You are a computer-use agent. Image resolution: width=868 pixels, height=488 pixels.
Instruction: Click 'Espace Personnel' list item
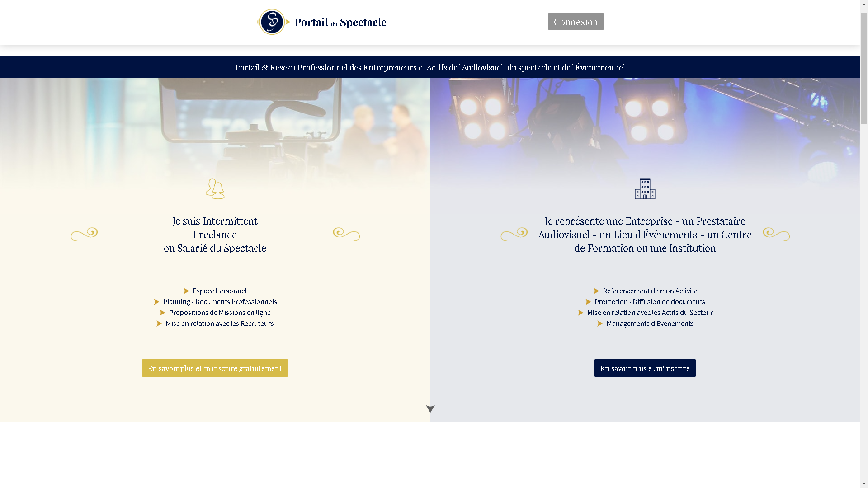[220, 291]
